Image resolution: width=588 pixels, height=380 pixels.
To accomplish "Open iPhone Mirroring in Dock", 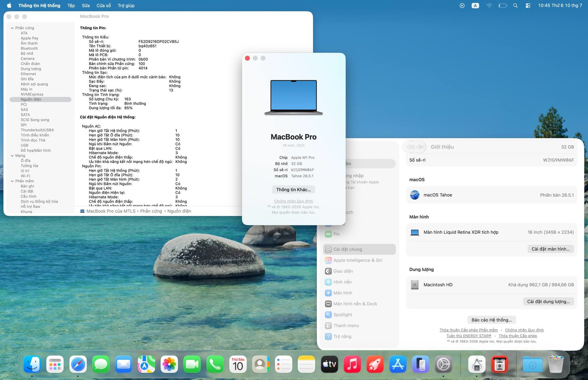I will click(x=421, y=364).
